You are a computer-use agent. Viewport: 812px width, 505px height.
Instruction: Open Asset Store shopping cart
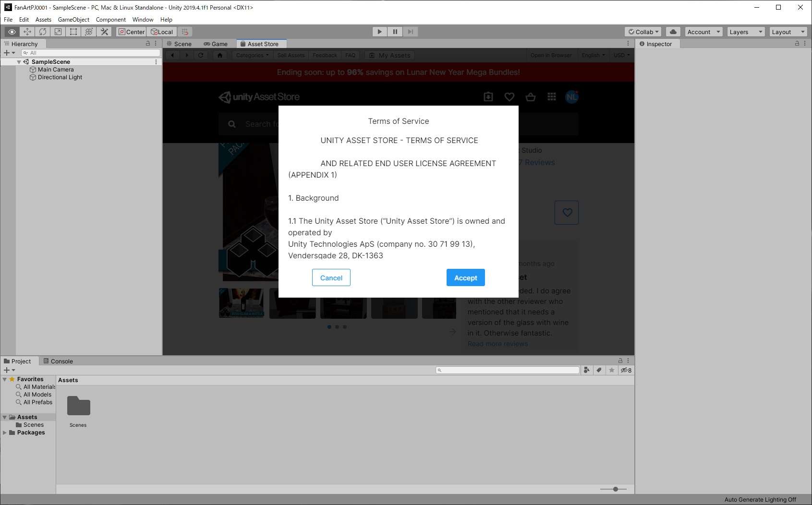click(x=531, y=97)
